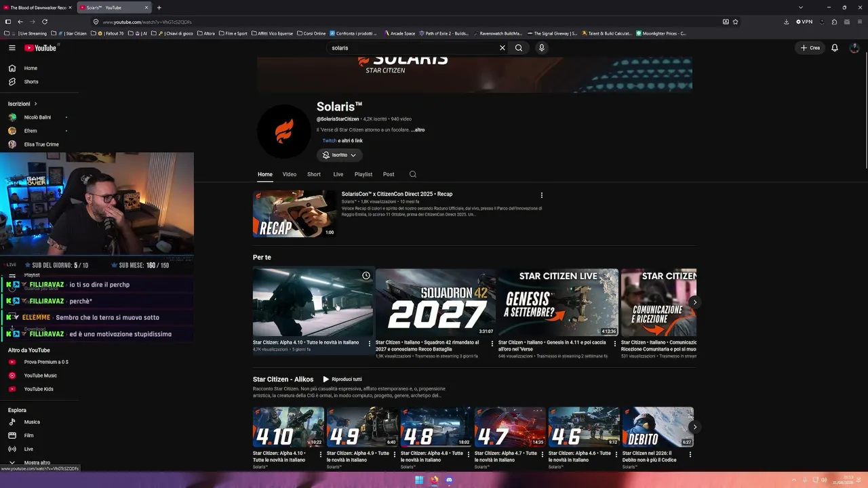Select the channel Home tab
Image resolution: width=868 pixels, height=488 pixels.
265,174
